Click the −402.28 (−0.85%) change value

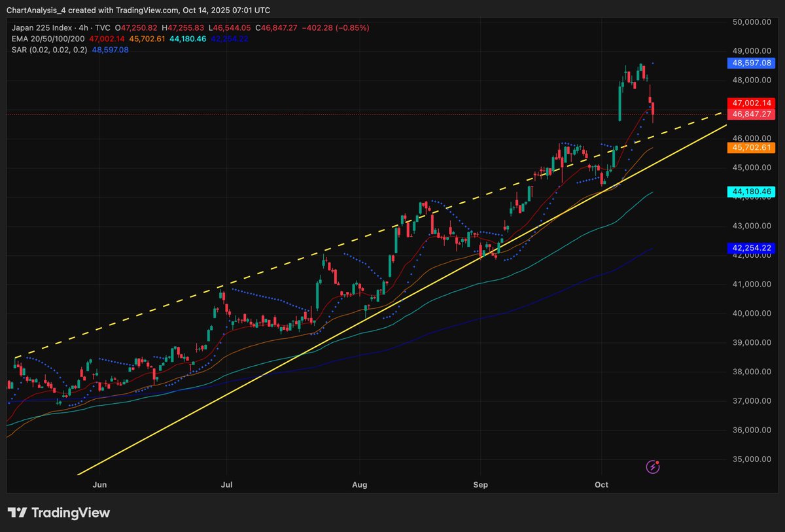335,28
